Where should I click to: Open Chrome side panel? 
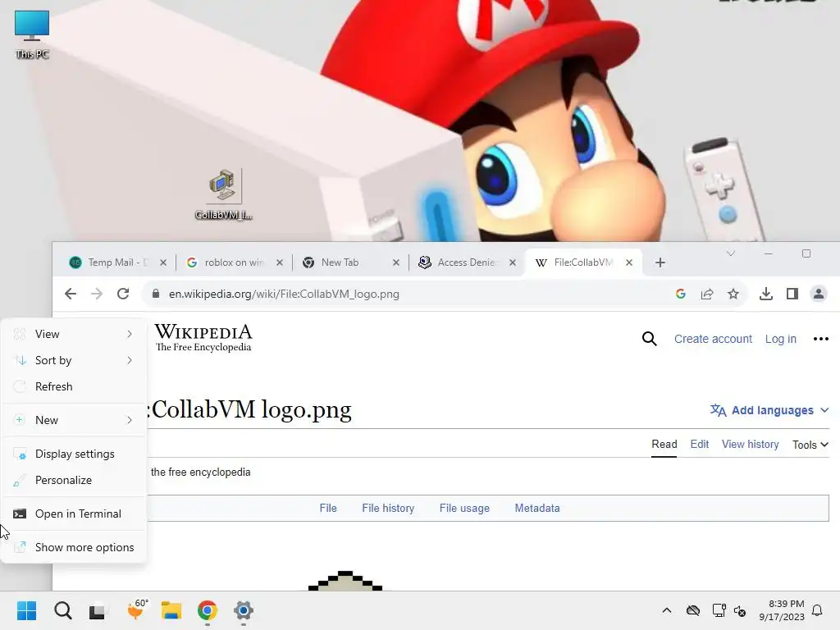[792, 294]
